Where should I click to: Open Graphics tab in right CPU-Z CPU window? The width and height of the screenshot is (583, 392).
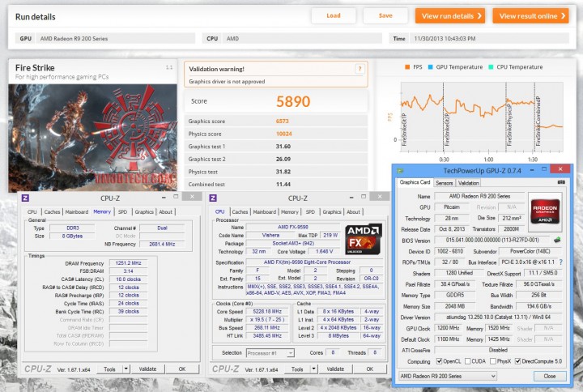pos(332,211)
